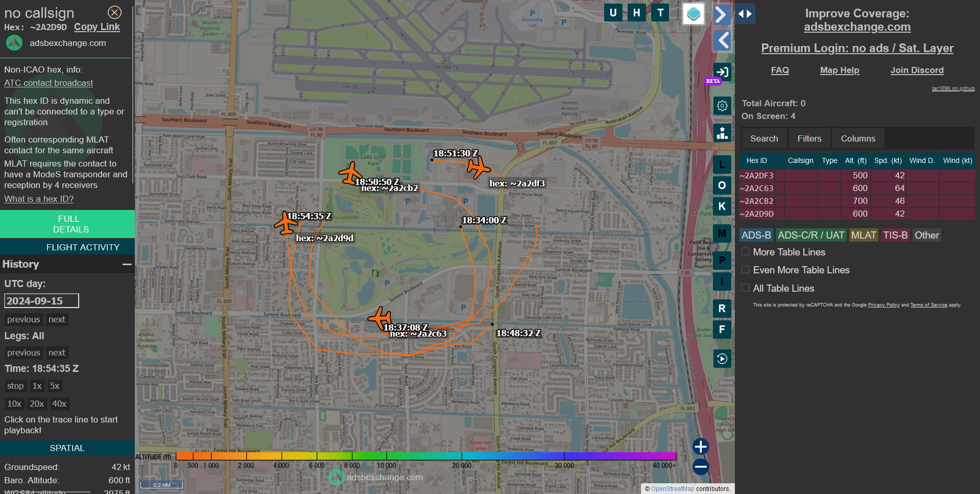Toggle the P map button
Viewport: 980px width, 494px height.
tap(722, 261)
